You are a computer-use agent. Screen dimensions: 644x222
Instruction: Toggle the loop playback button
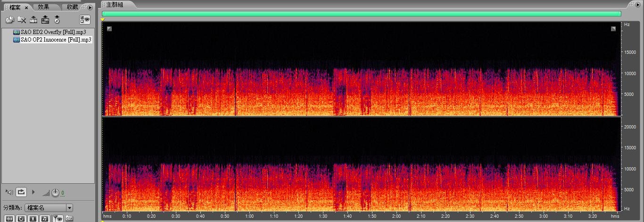click(21, 192)
